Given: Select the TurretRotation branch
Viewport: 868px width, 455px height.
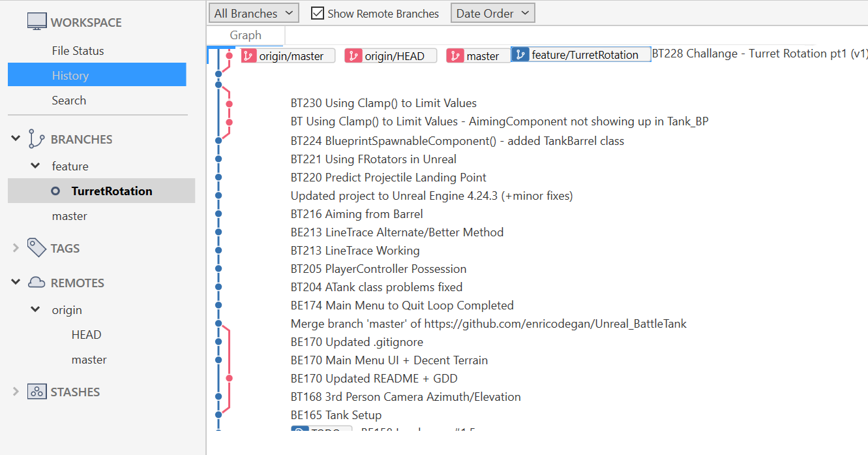Looking at the screenshot, I should click(x=101, y=191).
